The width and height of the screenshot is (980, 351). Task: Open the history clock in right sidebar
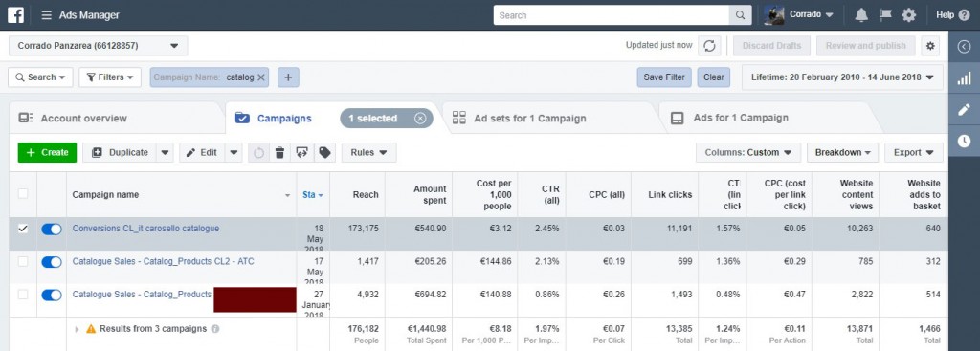point(965,142)
